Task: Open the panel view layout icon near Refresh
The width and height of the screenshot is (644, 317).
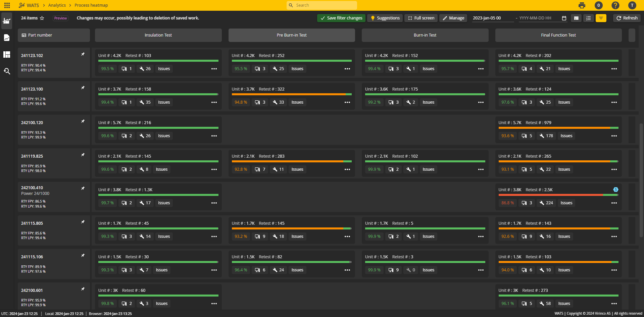Action: point(576,18)
